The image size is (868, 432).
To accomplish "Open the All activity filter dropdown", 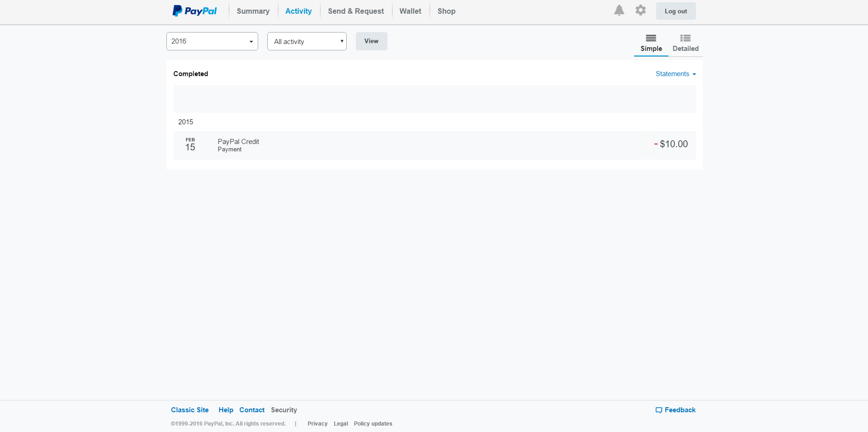I will [x=307, y=41].
